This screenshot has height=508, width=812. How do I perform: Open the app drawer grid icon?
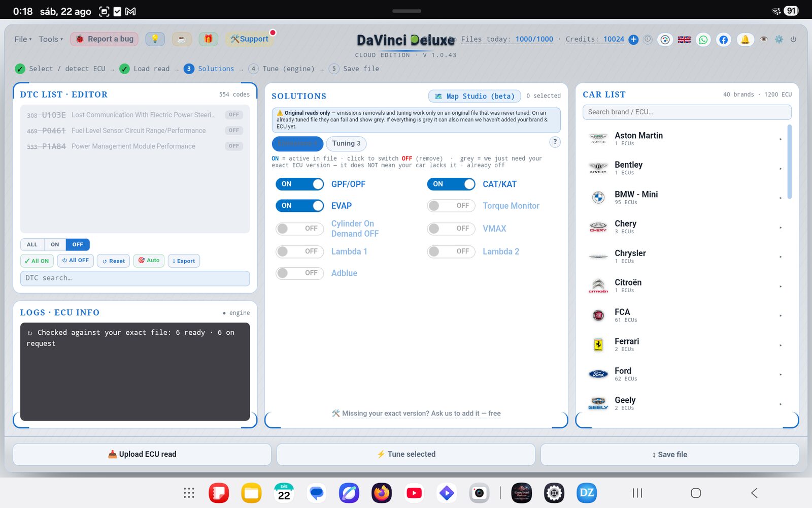189,493
